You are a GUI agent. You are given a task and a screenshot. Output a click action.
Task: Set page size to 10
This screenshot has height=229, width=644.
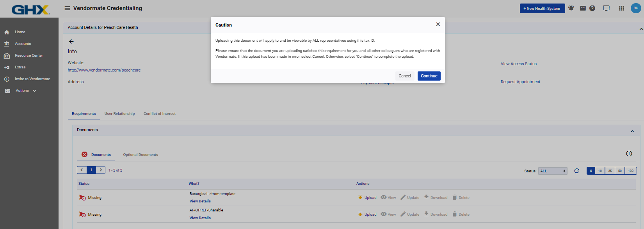[x=600, y=171]
